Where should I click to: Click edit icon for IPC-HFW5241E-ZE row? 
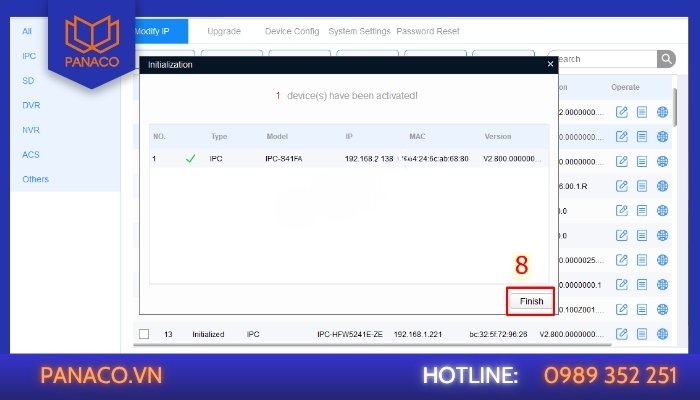coord(621,334)
